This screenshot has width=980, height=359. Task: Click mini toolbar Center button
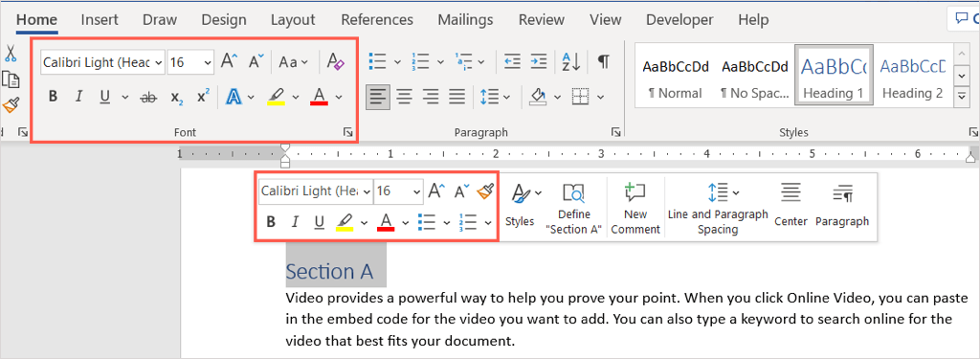791,205
